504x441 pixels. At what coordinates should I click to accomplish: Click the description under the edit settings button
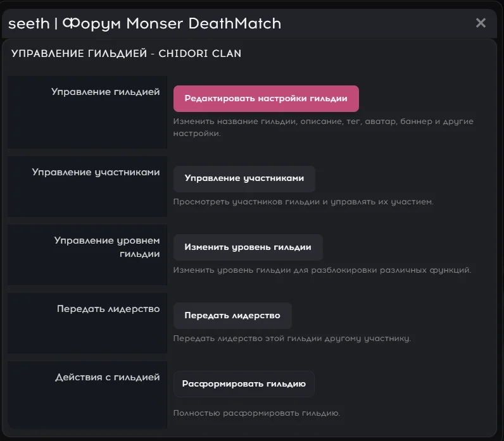click(323, 127)
